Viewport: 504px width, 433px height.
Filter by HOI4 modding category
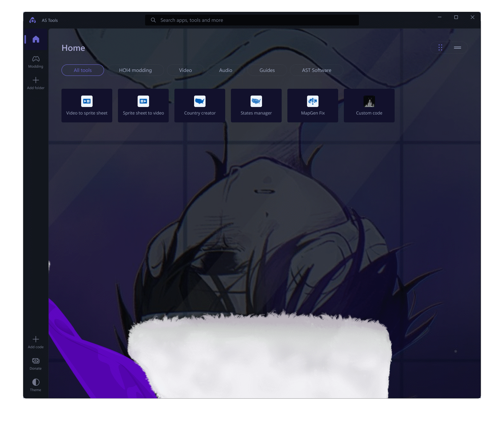tap(135, 70)
